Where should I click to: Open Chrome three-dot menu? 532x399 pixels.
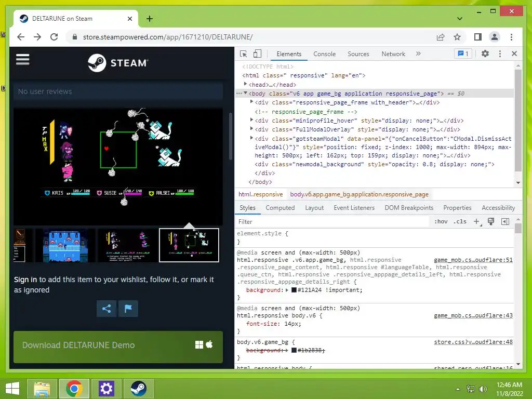click(x=511, y=37)
